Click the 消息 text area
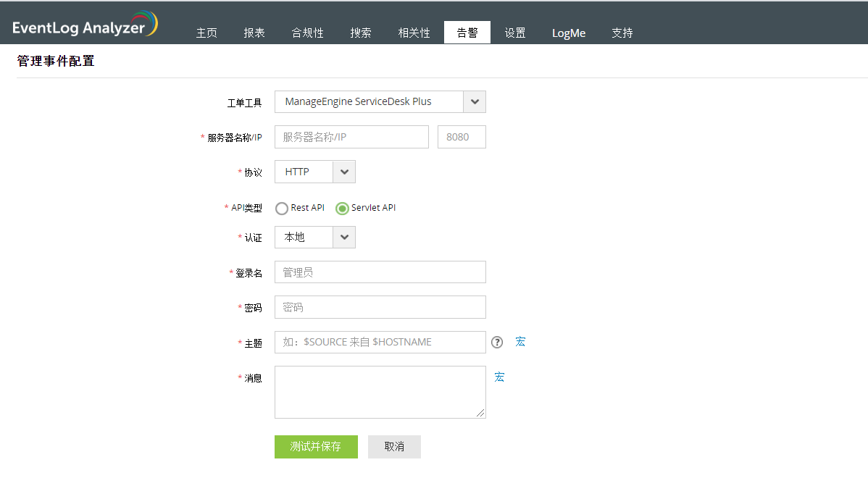This screenshot has width=868, height=486. (x=380, y=392)
